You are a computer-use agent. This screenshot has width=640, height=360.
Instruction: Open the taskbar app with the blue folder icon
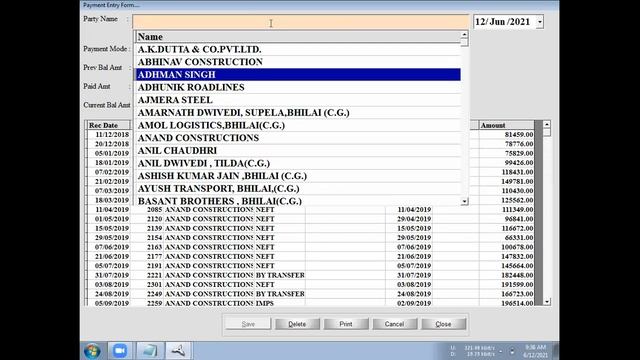[149, 351]
